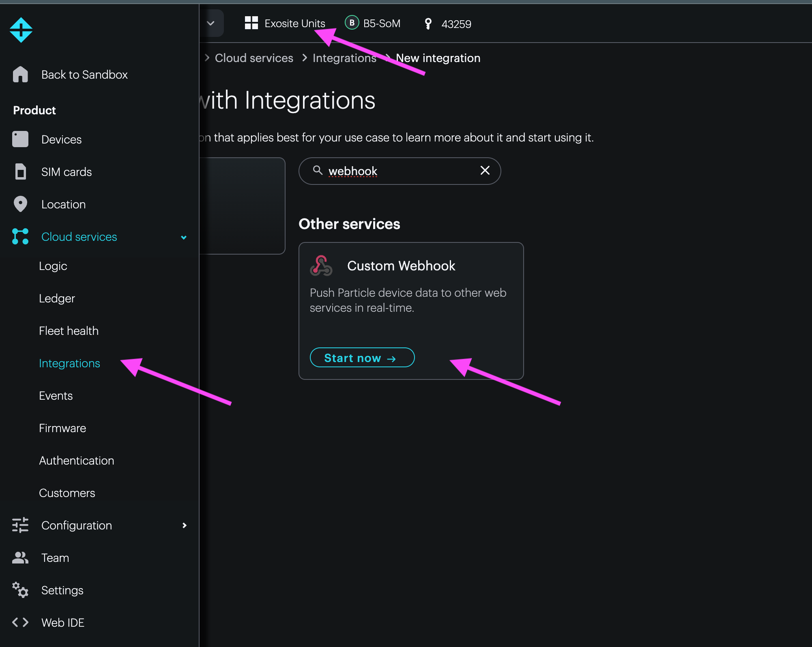
Task: Expand the Cloud services section chevron
Action: [184, 237]
